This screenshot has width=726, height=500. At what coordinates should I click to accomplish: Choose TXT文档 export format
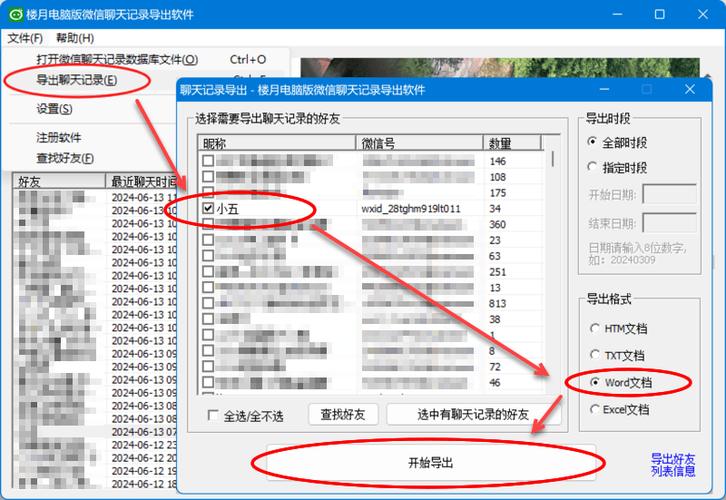(x=595, y=355)
